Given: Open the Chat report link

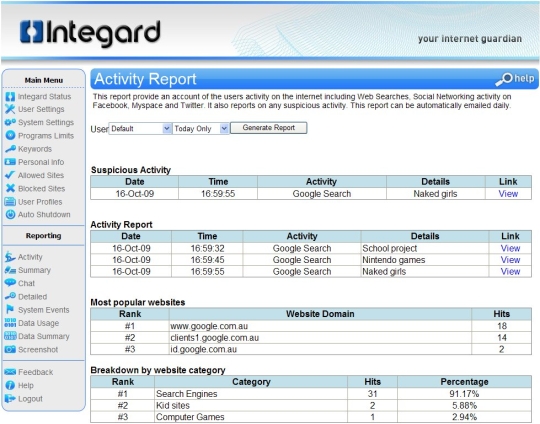Looking at the screenshot, I should pyautogui.click(x=27, y=283).
